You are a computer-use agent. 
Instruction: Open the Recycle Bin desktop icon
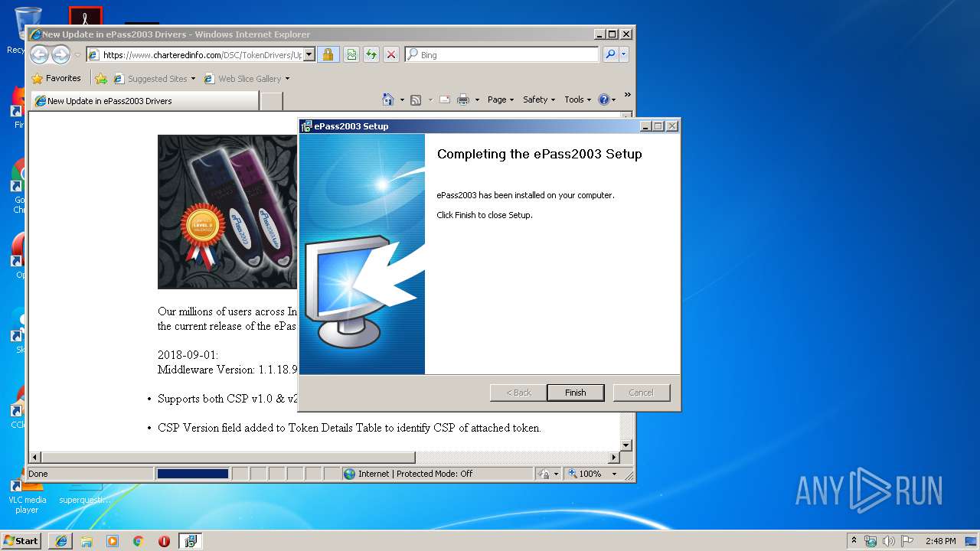tap(27, 29)
